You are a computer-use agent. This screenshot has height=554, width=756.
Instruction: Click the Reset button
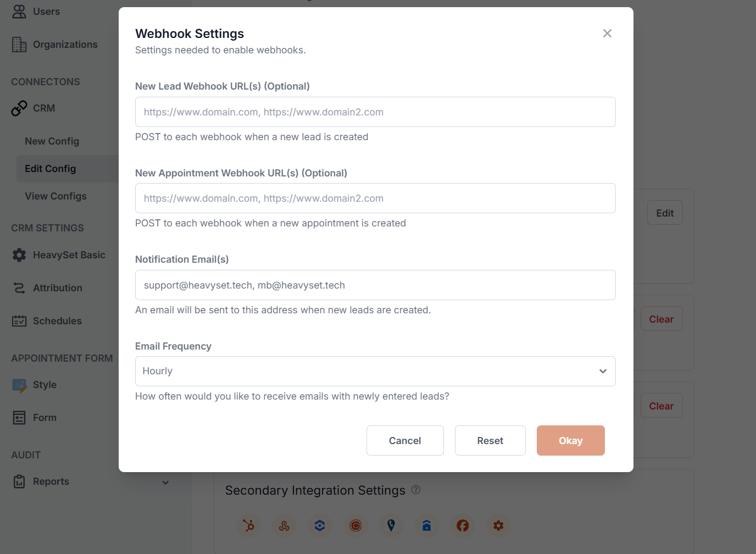coord(490,441)
